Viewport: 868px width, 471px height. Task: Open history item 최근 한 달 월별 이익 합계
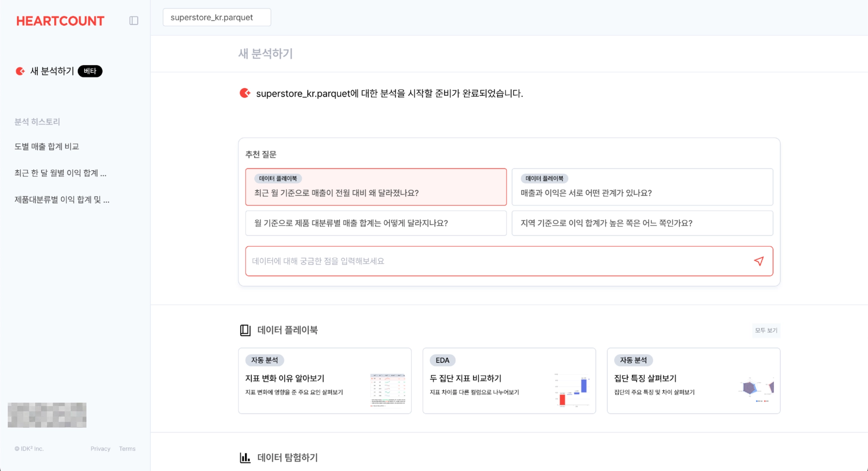coord(60,173)
